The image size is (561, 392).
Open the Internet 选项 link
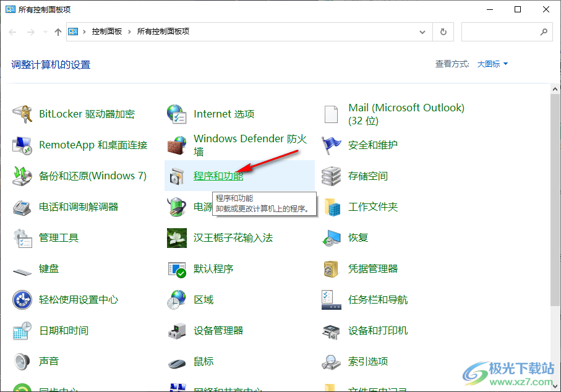[224, 114]
